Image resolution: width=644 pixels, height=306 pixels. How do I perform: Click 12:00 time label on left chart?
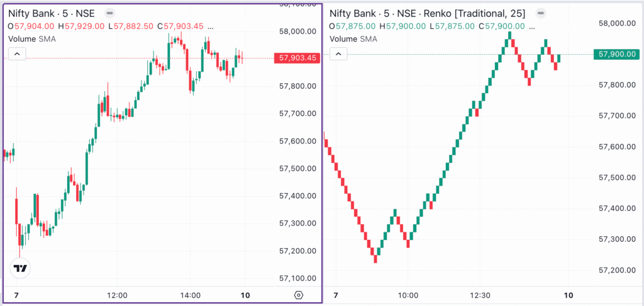coord(117,295)
